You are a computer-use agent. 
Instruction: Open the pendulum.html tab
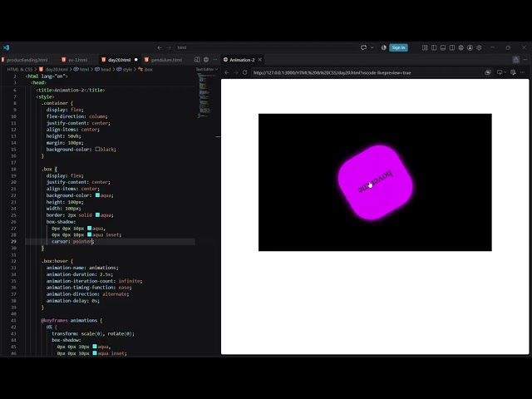tap(166, 60)
